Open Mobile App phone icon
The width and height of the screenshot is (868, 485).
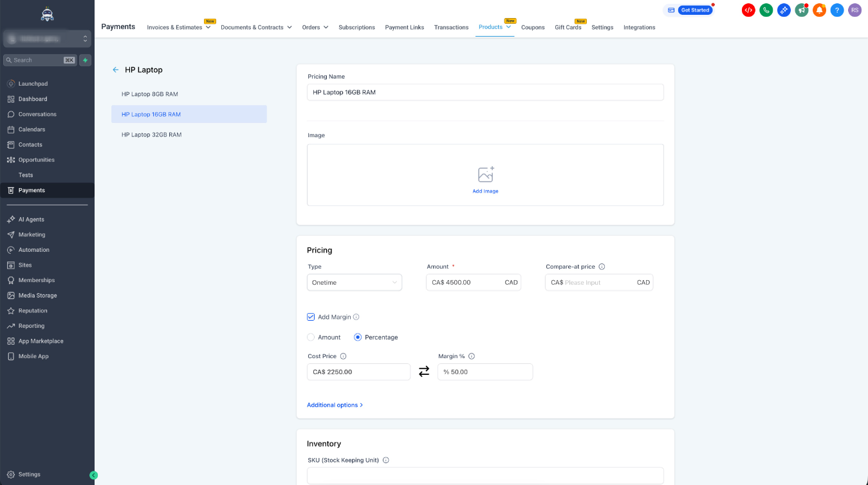click(11, 356)
